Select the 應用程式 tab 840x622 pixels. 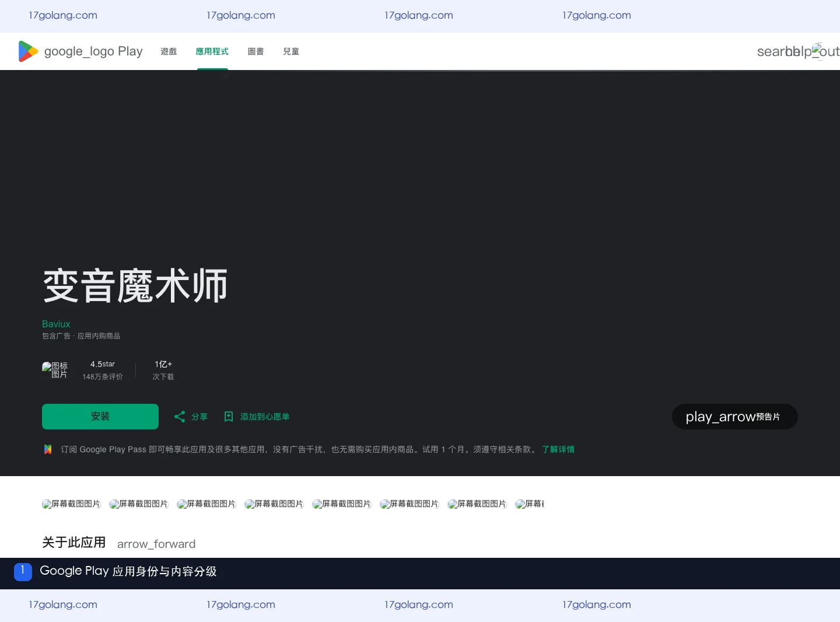click(x=212, y=51)
